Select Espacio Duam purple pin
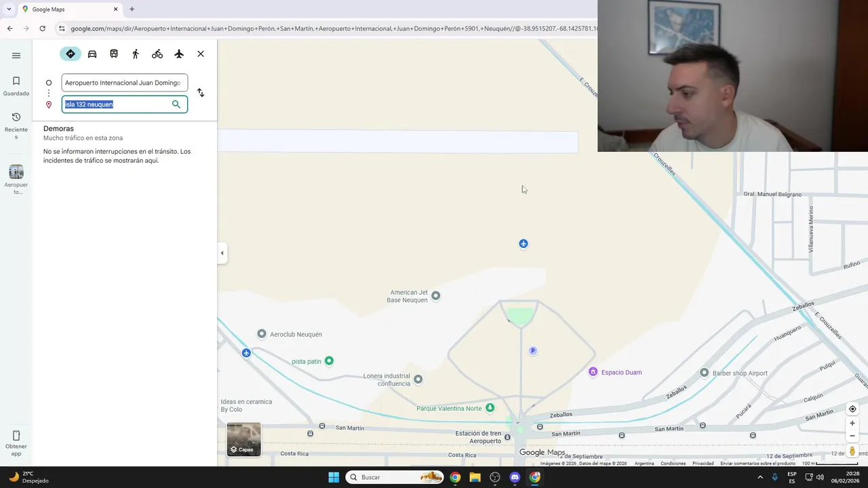Viewport: 868px width, 488px height. click(593, 372)
